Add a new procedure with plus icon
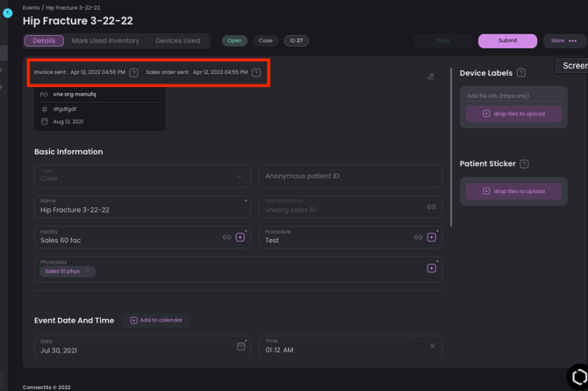 coord(432,237)
